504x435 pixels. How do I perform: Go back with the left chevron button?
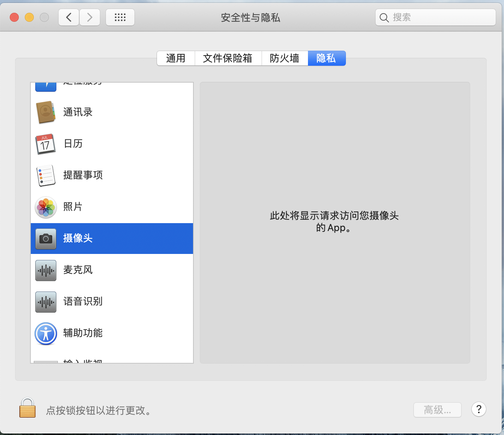pos(69,17)
